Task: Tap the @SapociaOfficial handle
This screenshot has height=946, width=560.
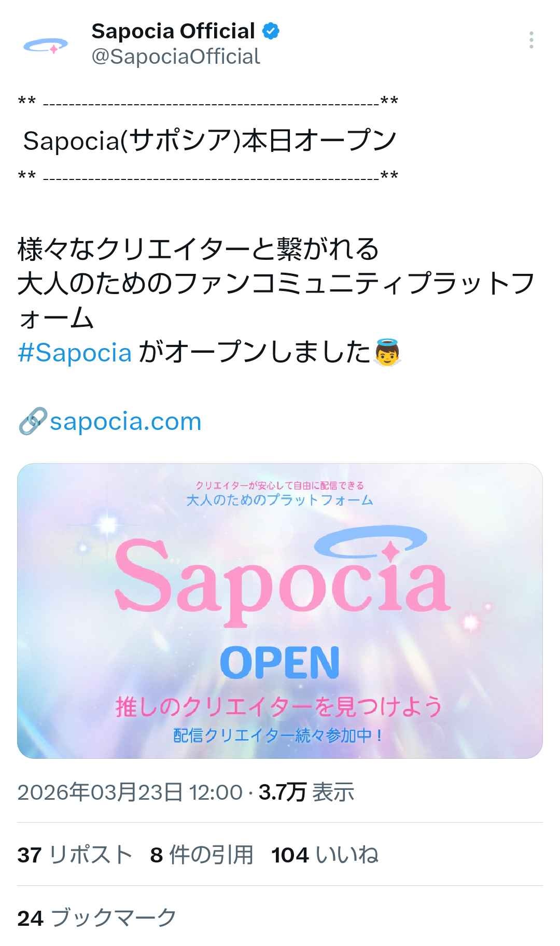Action: pos(176,57)
